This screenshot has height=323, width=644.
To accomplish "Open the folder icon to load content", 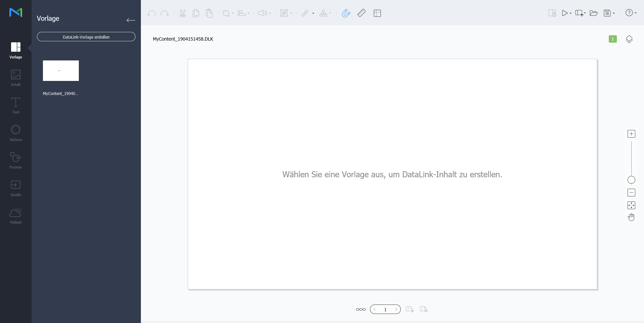I will point(594,13).
